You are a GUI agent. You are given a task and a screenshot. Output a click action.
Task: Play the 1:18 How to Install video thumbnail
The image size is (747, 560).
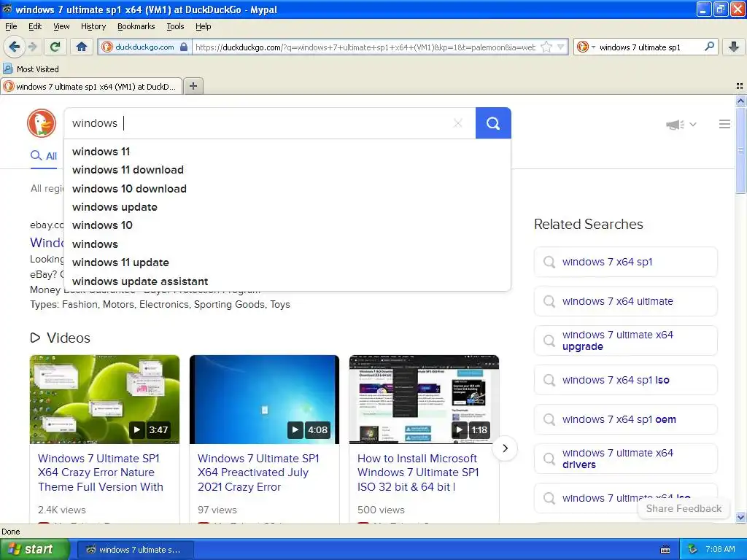point(424,400)
